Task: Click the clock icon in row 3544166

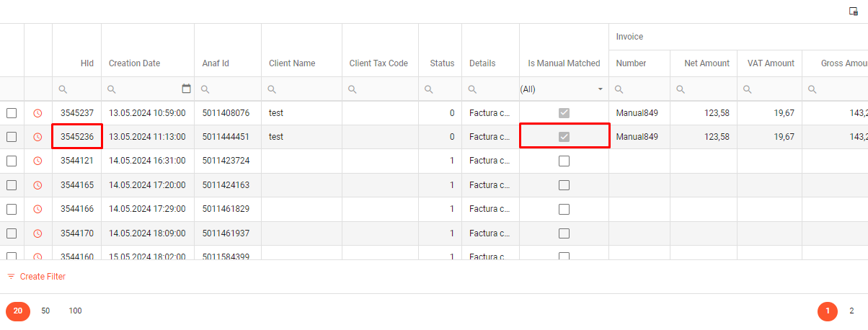Action: [x=37, y=209]
